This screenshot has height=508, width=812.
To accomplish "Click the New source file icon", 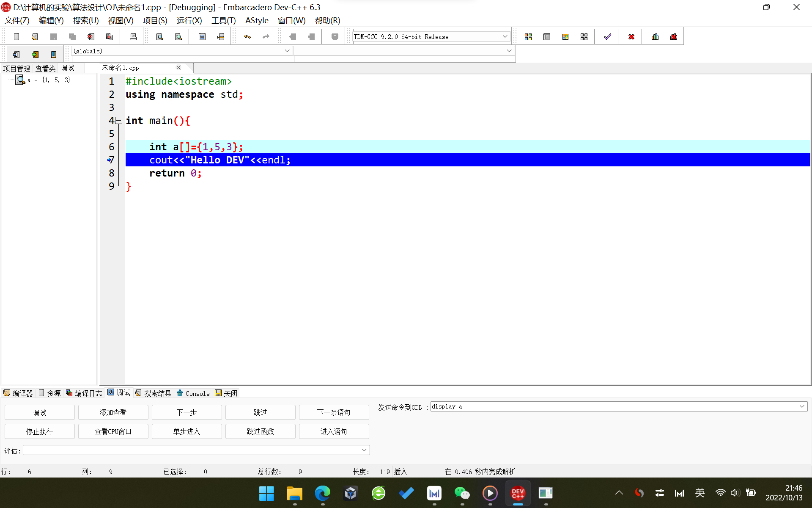I will pos(16,37).
